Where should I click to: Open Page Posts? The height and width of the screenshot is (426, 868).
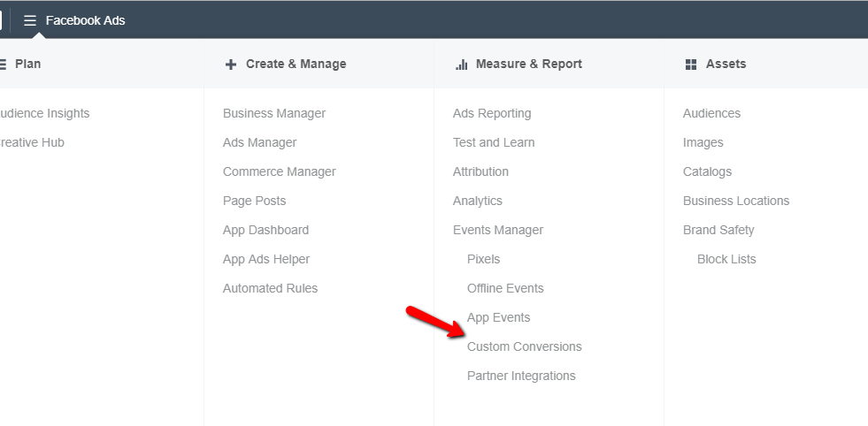(255, 201)
